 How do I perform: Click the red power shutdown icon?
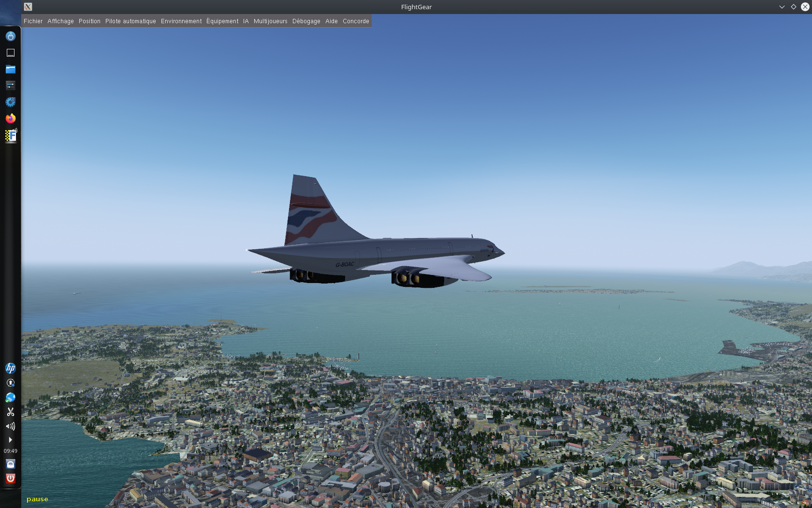point(11,478)
